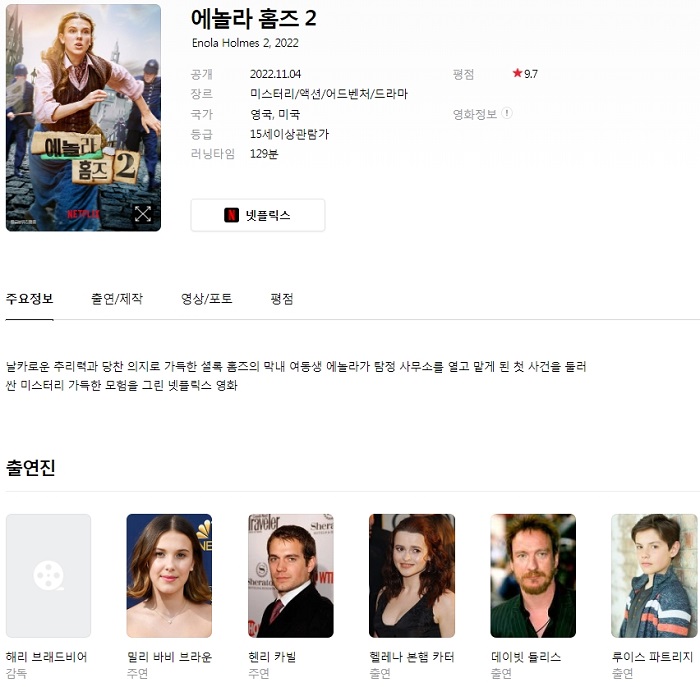This screenshot has width=700, height=687.
Task: Expand the Enola Holmes 2 poster fullscreen icon
Action: click(143, 214)
